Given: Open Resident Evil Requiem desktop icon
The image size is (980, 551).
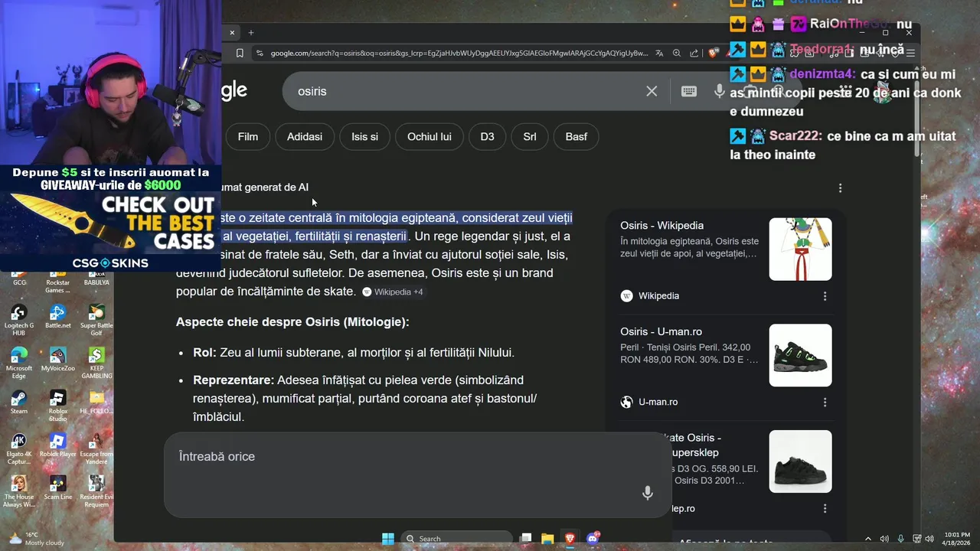Looking at the screenshot, I should pos(96,491).
